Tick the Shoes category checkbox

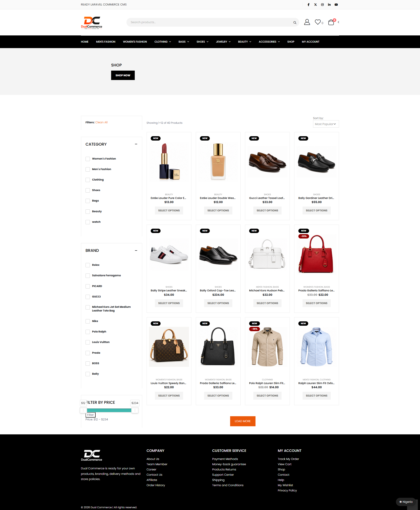pyautogui.click(x=87, y=190)
